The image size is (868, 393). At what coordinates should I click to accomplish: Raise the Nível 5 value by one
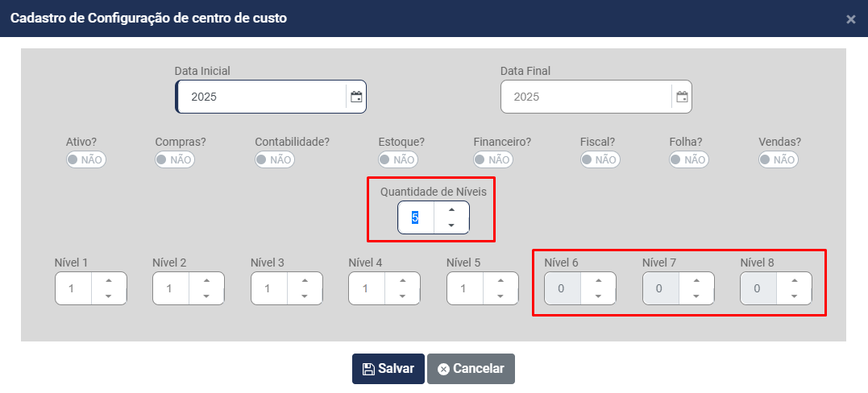point(500,280)
